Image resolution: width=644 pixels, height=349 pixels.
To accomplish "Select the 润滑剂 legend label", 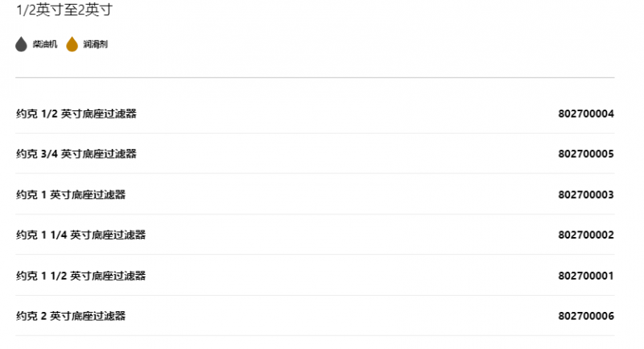I will pos(95,44).
